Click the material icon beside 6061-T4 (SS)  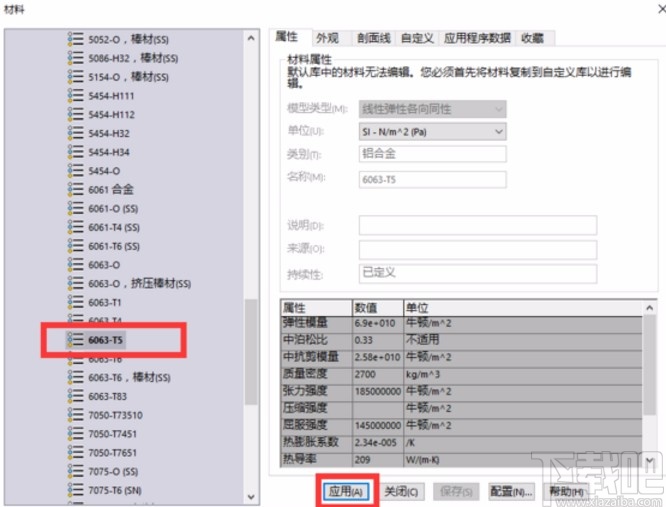[x=76, y=227]
